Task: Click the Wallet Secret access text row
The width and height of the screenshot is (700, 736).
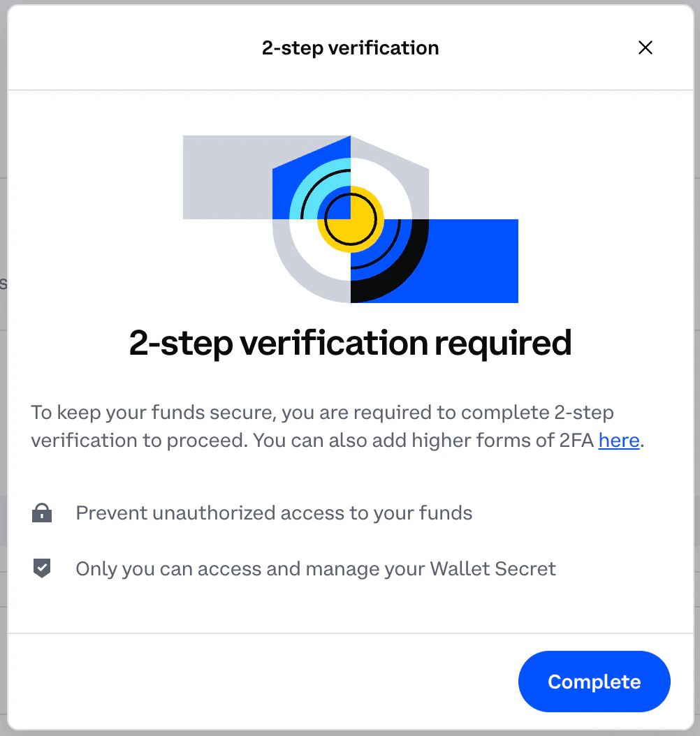Action: [x=316, y=568]
